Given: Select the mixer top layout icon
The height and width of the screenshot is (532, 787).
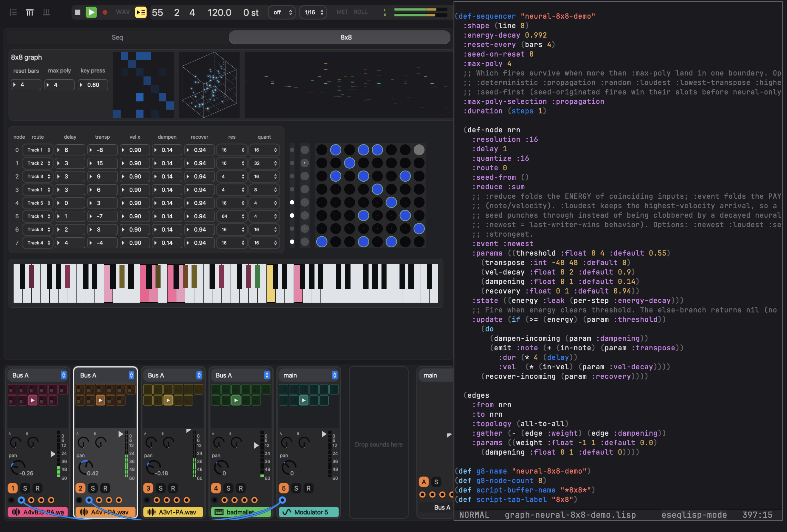Looking at the screenshot, I should 30,13.
